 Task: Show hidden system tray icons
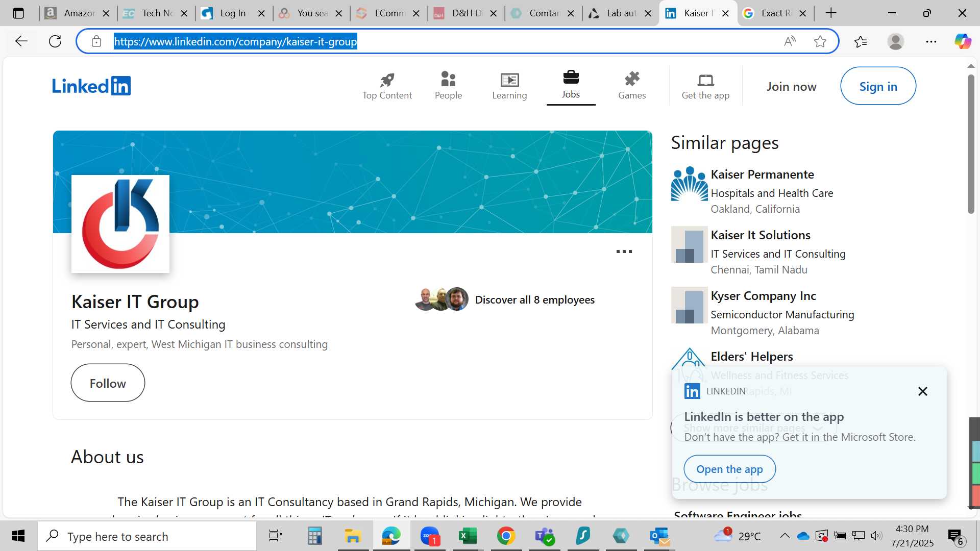(x=785, y=536)
